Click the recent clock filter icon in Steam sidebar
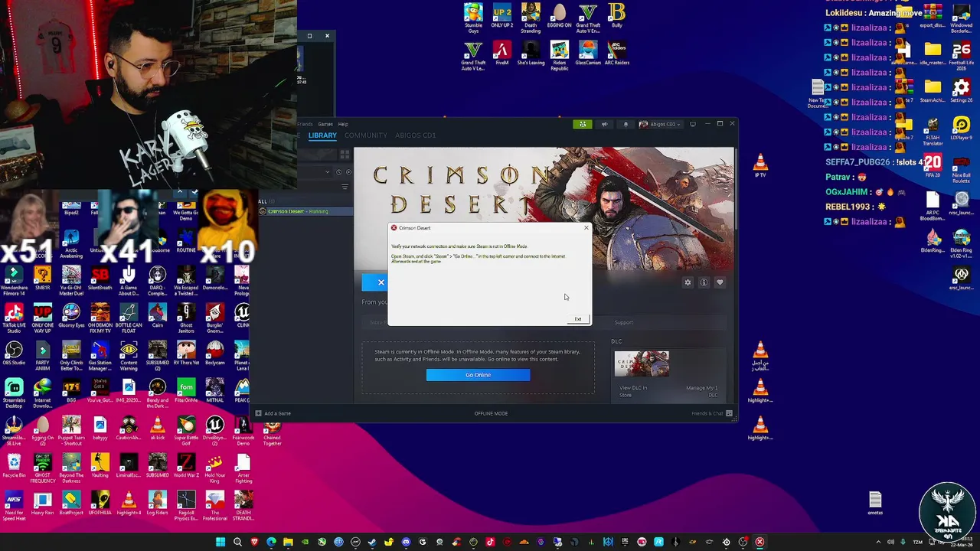The height and width of the screenshot is (551, 980). point(339,172)
